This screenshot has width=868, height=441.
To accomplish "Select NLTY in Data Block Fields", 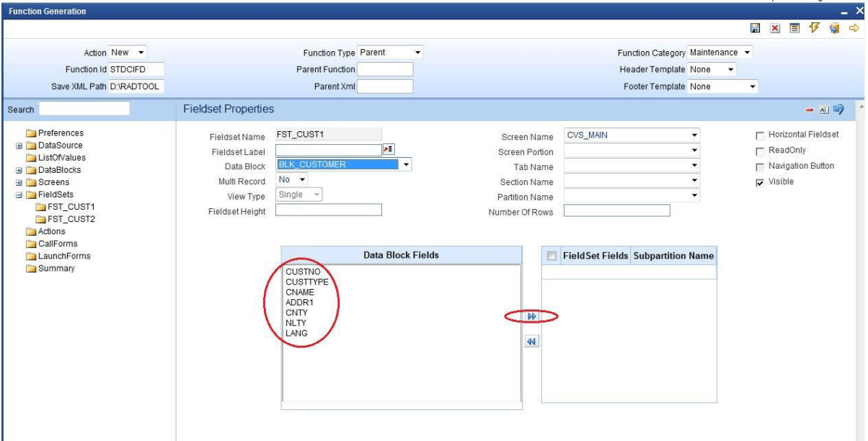I will [x=296, y=323].
